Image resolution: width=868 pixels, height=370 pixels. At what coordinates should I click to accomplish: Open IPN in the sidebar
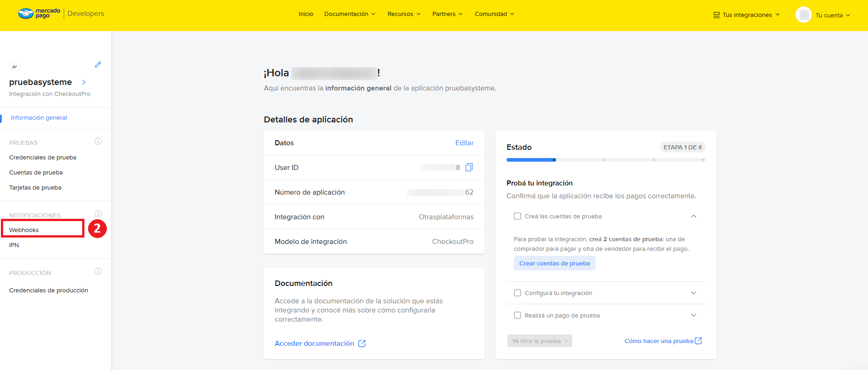coord(14,245)
